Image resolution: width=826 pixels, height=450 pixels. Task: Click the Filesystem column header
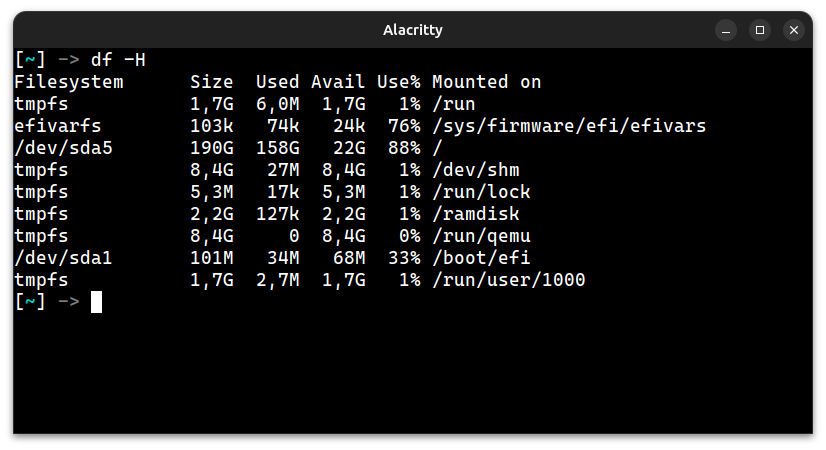[68, 82]
